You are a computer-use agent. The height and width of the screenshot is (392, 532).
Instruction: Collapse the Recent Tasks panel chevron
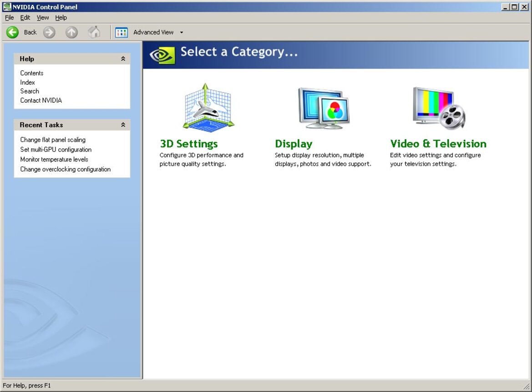point(123,125)
